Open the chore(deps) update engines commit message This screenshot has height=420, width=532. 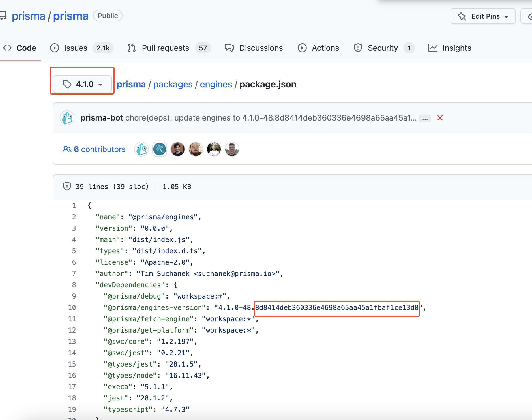pos(271,118)
